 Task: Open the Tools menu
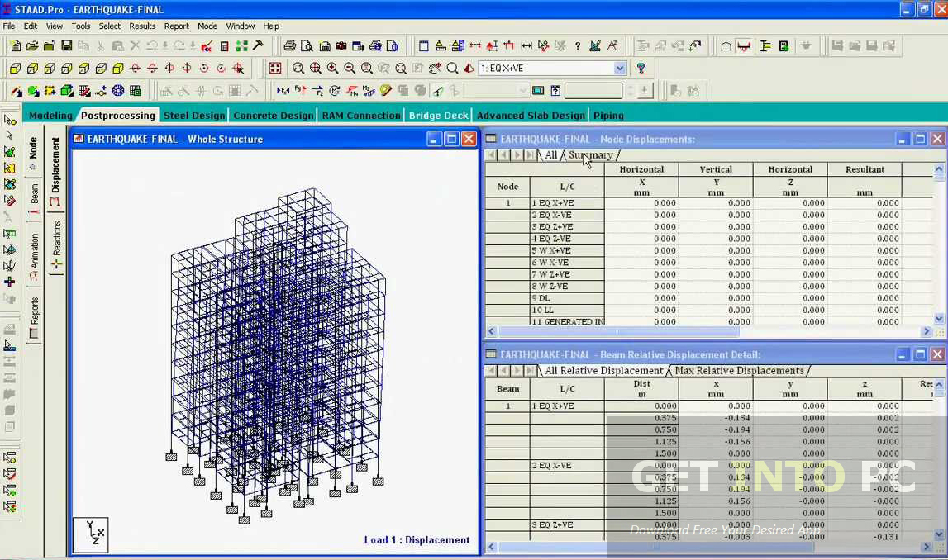80,26
